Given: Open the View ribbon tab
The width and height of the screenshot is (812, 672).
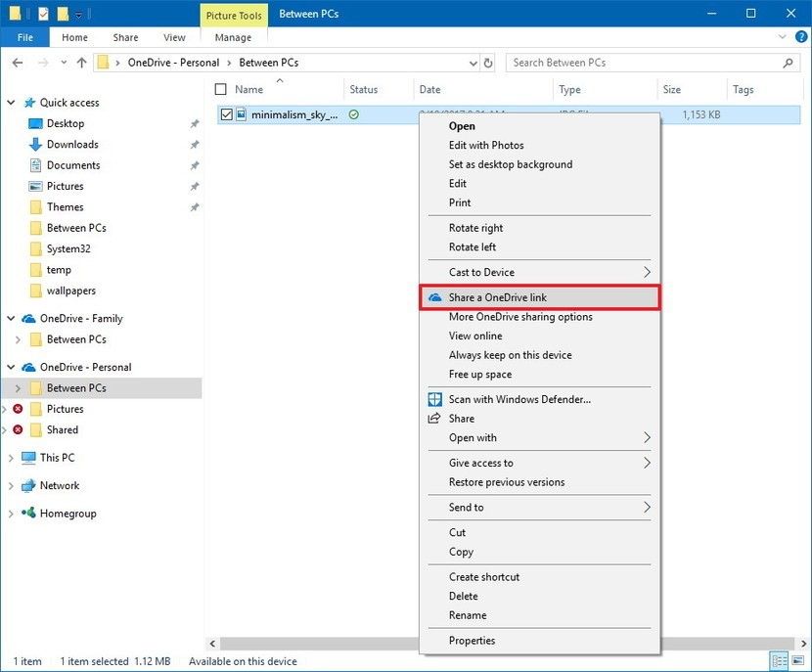Looking at the screenshot, I should click(174, 38).
